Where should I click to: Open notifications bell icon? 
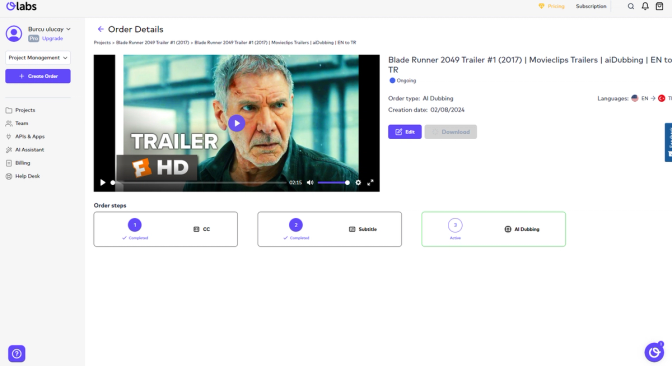[x=645, y=6]
